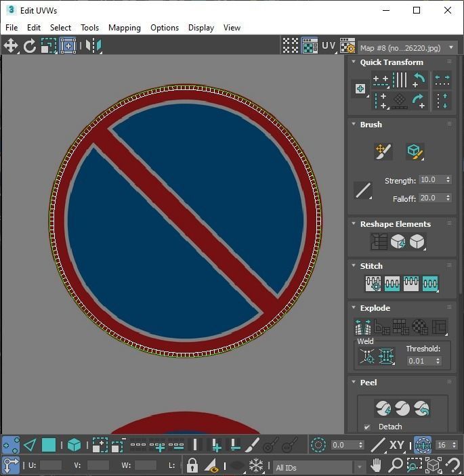The image size is (464, 476).
Task: Activate the Zoom magnifier tool
Action: tap(396, 464)
